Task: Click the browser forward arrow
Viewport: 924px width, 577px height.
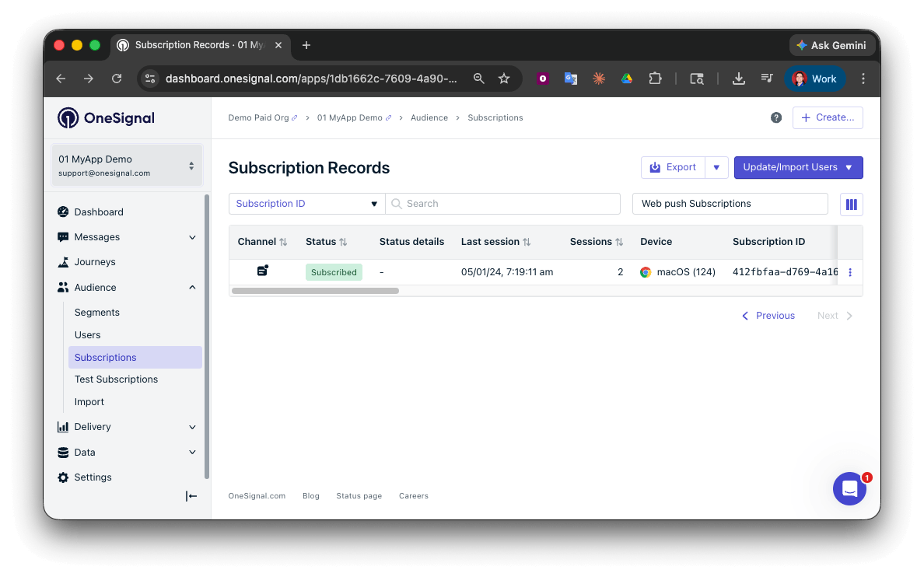Action: (89, 79)
